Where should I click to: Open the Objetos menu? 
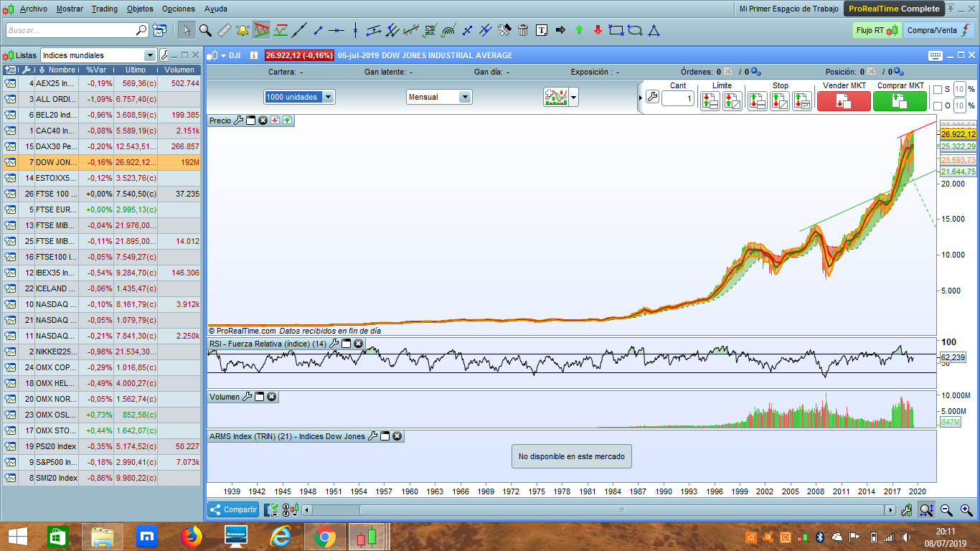pos(139,9)
